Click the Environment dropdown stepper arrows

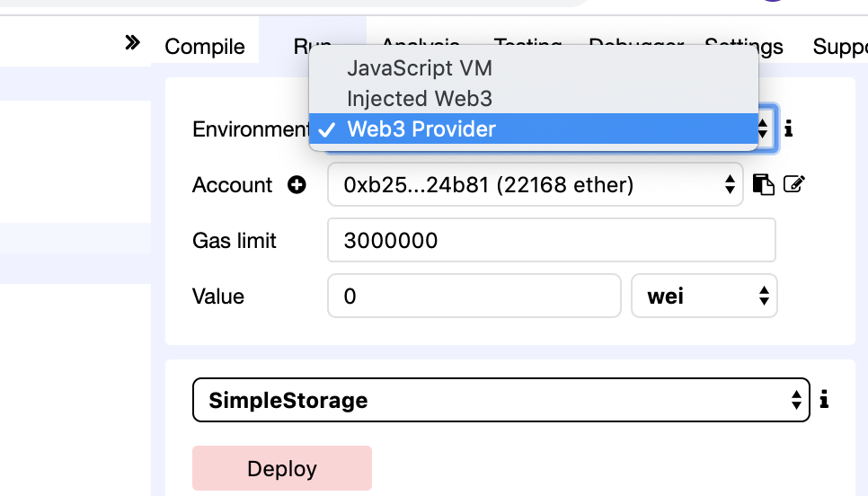point(764,129)
